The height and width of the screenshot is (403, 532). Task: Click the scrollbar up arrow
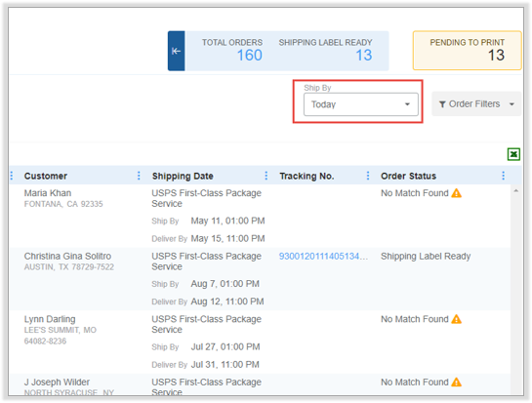[x=515, y=191]
